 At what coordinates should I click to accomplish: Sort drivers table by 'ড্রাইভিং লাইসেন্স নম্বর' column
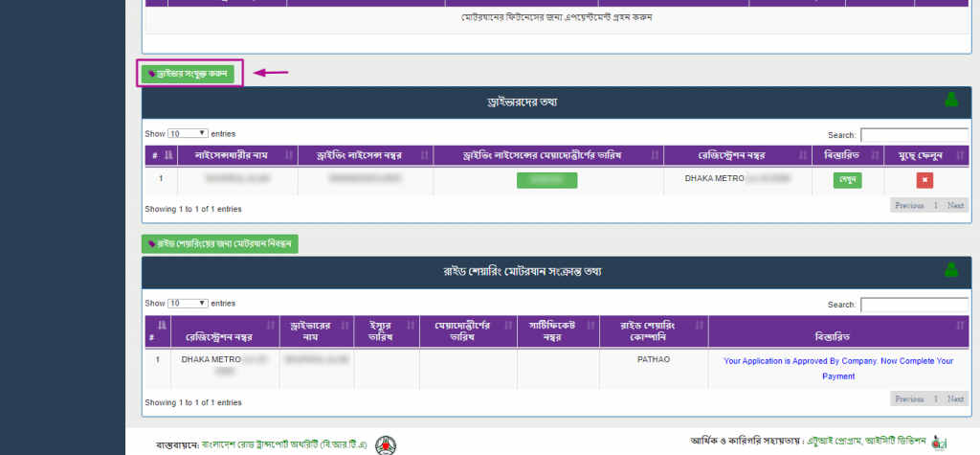362,155
